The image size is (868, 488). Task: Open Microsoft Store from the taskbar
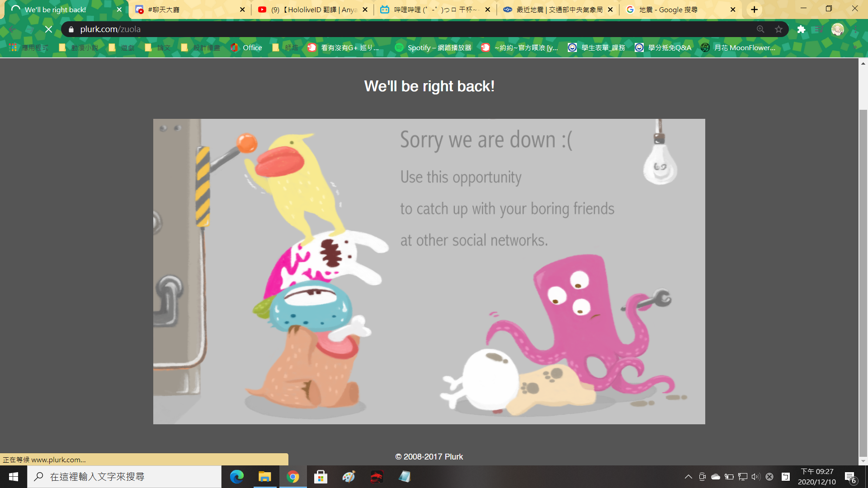point(321,477)
